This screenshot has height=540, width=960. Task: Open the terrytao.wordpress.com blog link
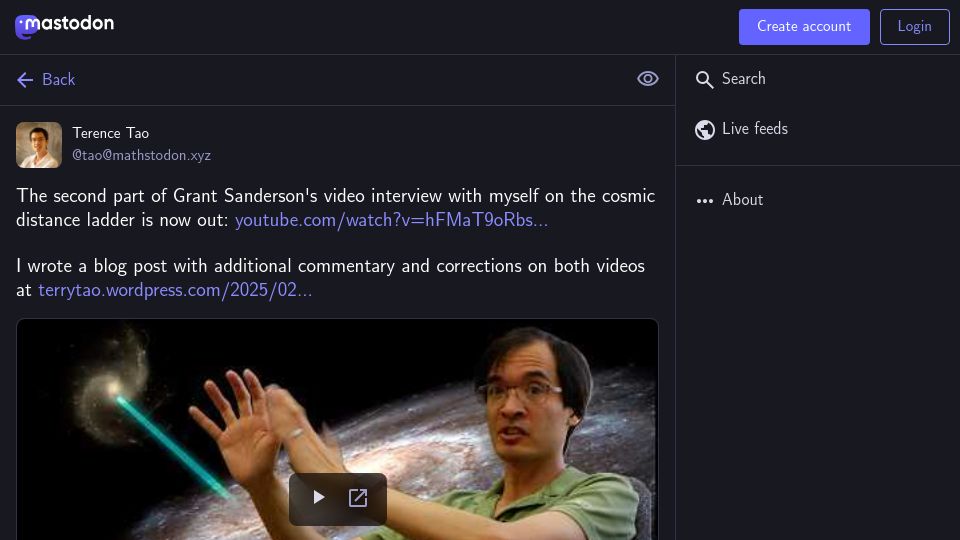click(175, 290)
